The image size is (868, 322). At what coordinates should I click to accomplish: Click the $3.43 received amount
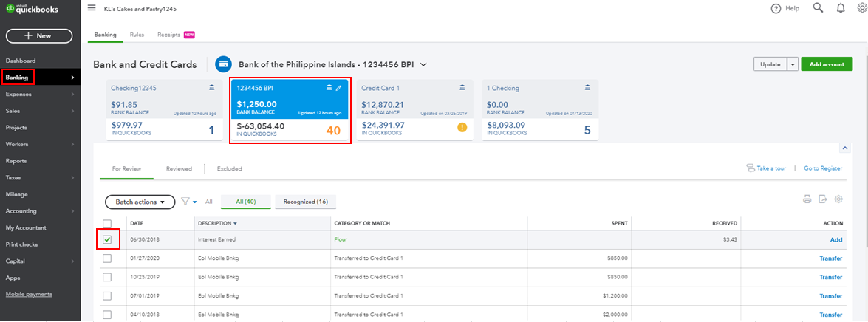pos(730,239)
